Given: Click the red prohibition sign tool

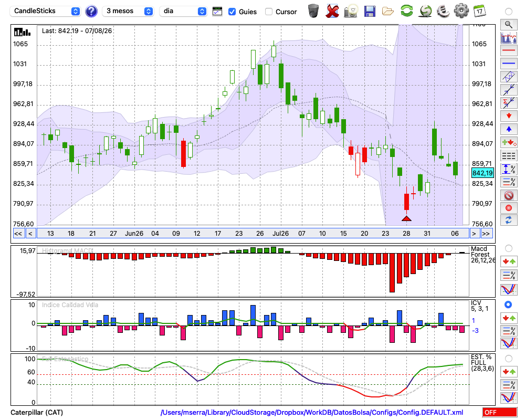Looking at the screenshot, I should coord(509,195).
